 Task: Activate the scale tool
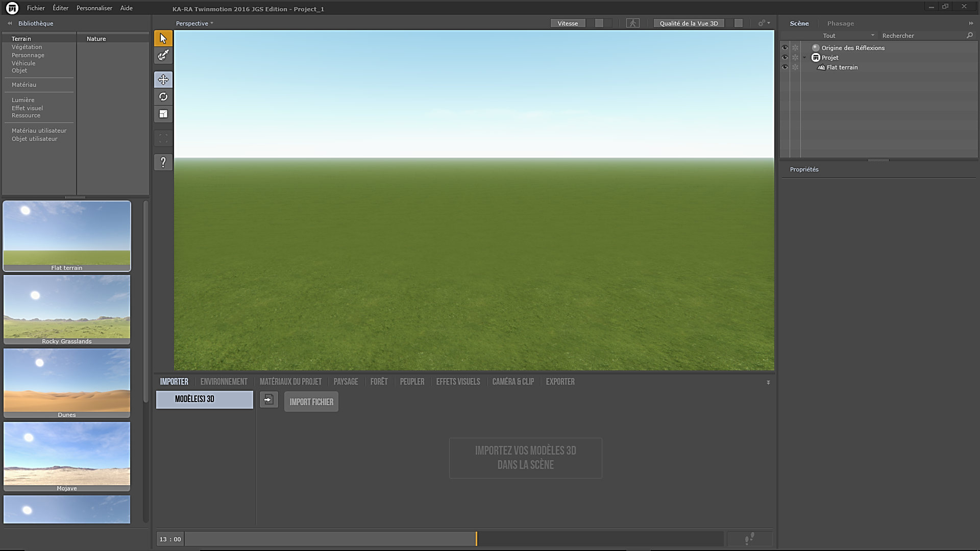163,114
